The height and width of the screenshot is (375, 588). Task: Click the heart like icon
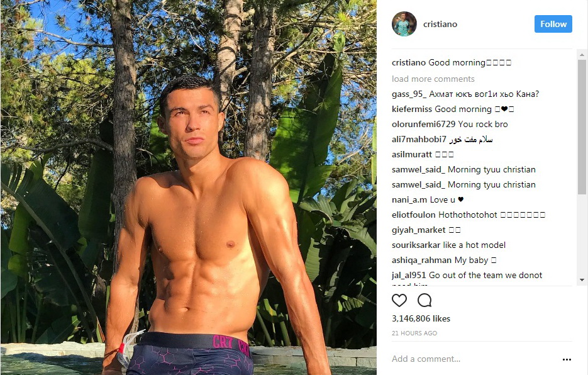click(x=399, y=300)
